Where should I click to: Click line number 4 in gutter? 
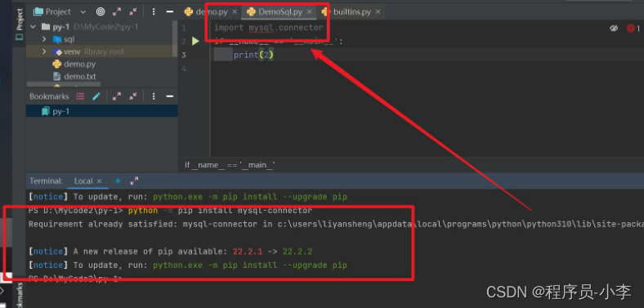184,69
